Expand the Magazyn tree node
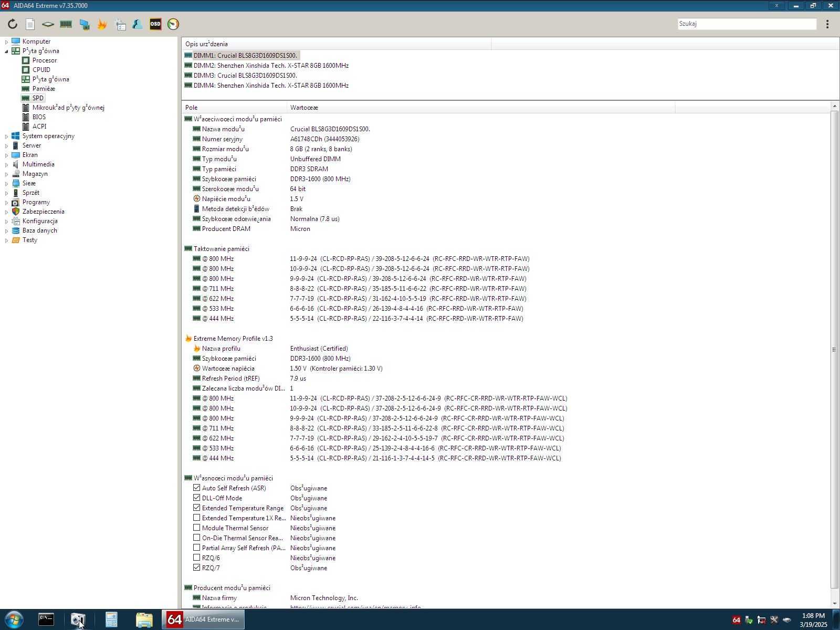Screen dimensions: 840x630 click(x=6, y=174)
